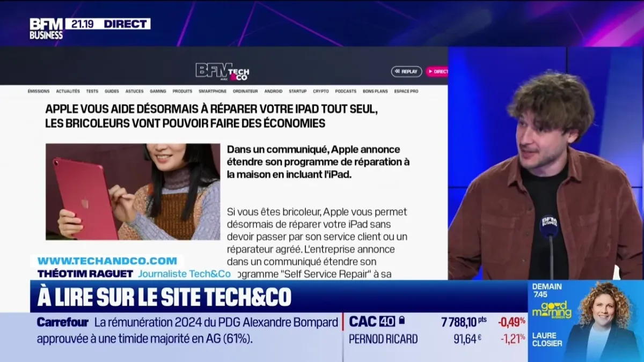
Task: Click the Apple logo on the pink iPad
Action: (x=84, y=204)
